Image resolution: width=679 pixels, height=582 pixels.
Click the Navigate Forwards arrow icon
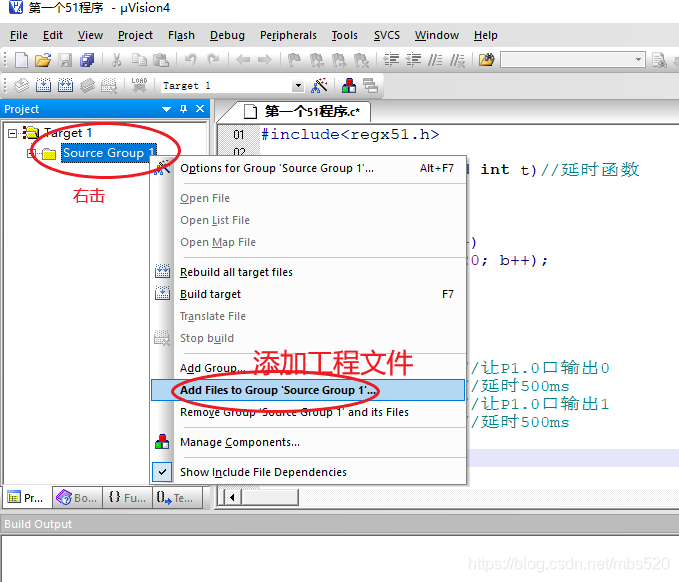[x=265, y=60]
